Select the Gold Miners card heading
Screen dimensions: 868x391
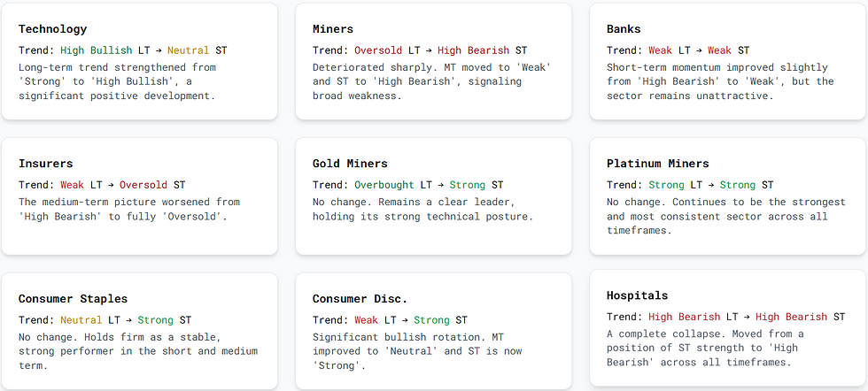click(350, 164)
